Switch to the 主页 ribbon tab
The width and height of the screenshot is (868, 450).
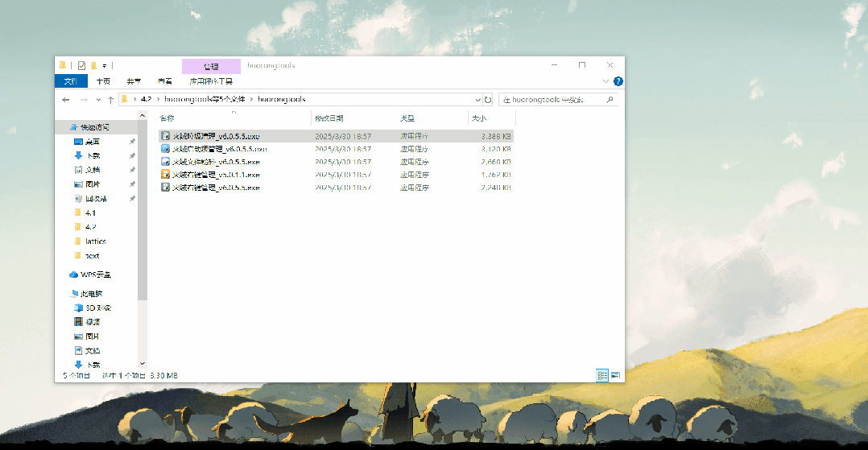103,81
